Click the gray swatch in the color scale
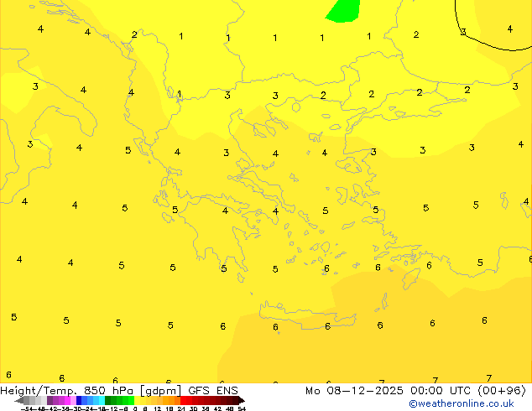The image size is (532, 411). pos(27,400)
